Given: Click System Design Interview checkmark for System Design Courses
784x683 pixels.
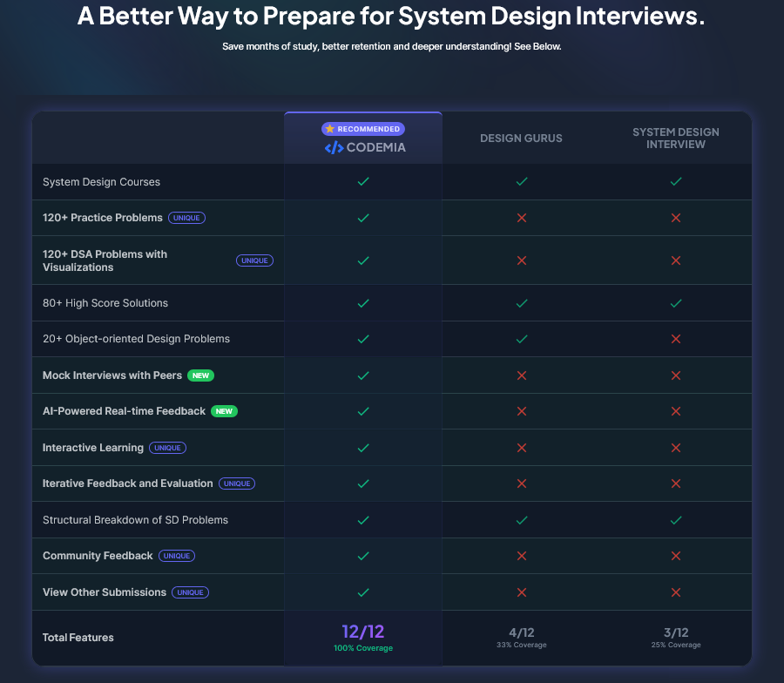Looking at the screenshot, I should 676,181.
